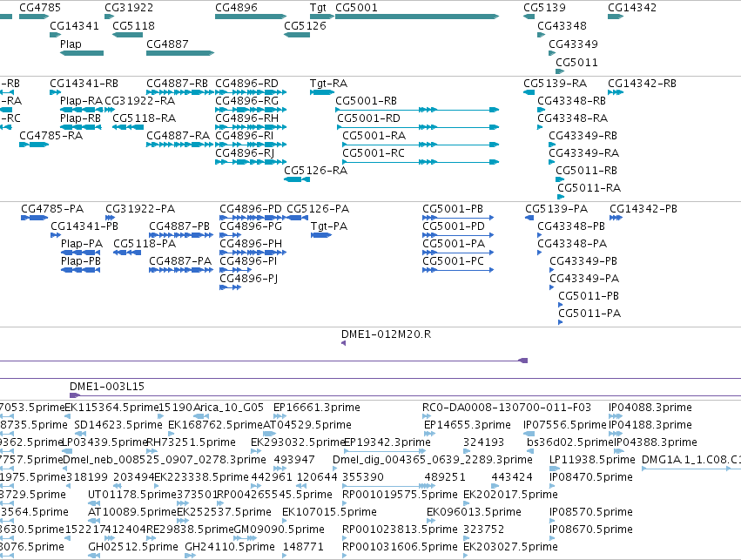This screenshot has width=741, height=560.
Task: Click the CG5011-PA protein label
Action: pyautogui.click(x=589, y=314)
